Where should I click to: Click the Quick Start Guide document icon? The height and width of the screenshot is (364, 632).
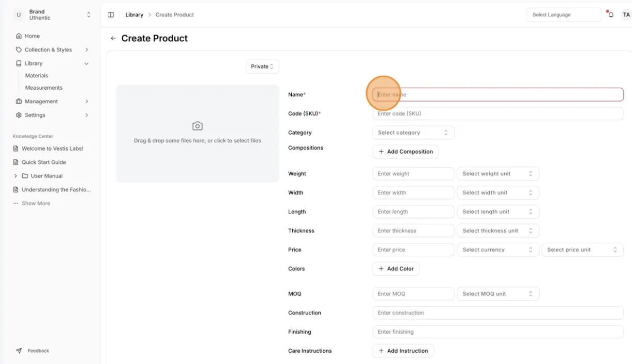[x=16, y=162]
